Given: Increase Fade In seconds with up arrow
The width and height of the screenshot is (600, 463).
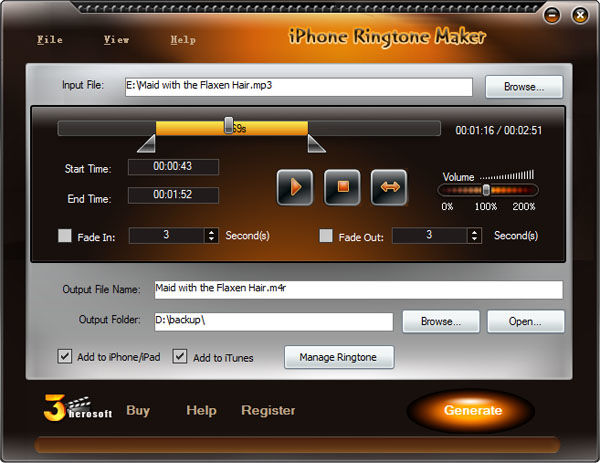Looking at the screenshot, I should point(211,232).
